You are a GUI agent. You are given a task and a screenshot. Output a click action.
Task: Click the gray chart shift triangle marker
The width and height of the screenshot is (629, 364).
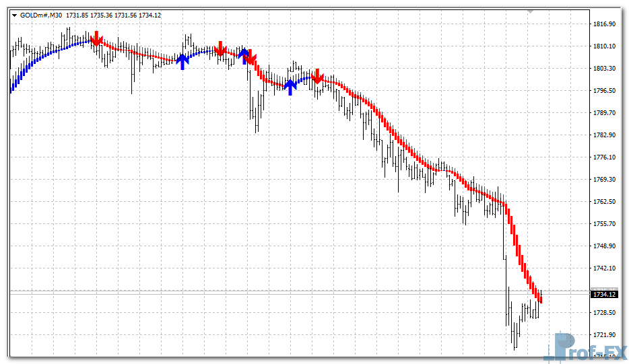[531, 11]
